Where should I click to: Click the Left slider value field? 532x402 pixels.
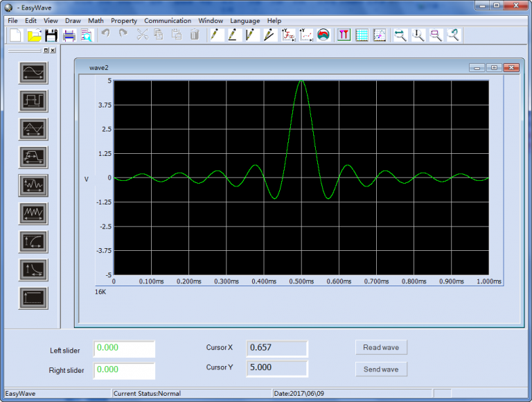(x=124, y=349)
